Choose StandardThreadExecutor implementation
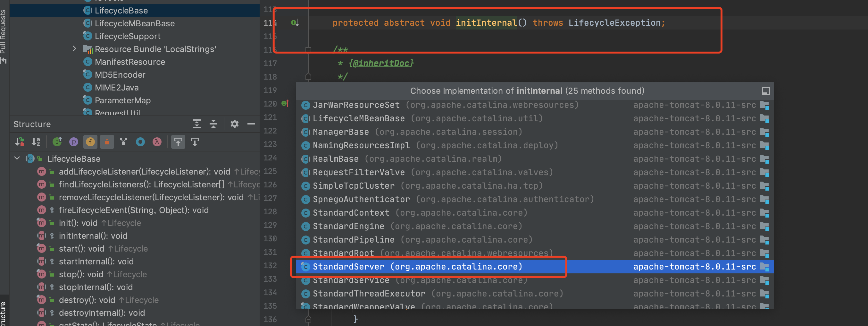The height and width of the screenshot is (326, 868). [535, 294]
